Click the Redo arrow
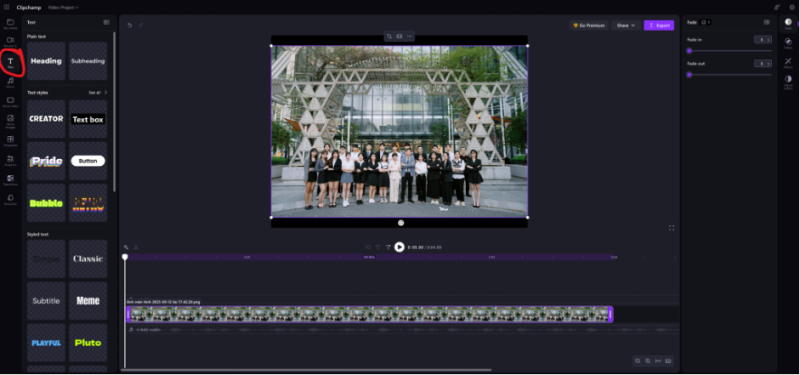This screenshot has height=375, width=800. (141, 25)
